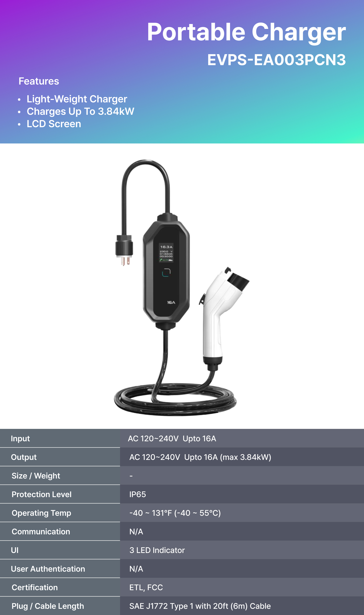Click the ETL, FCC certification value
Viewport: 364px width, 615px height.
click(146, 587)
